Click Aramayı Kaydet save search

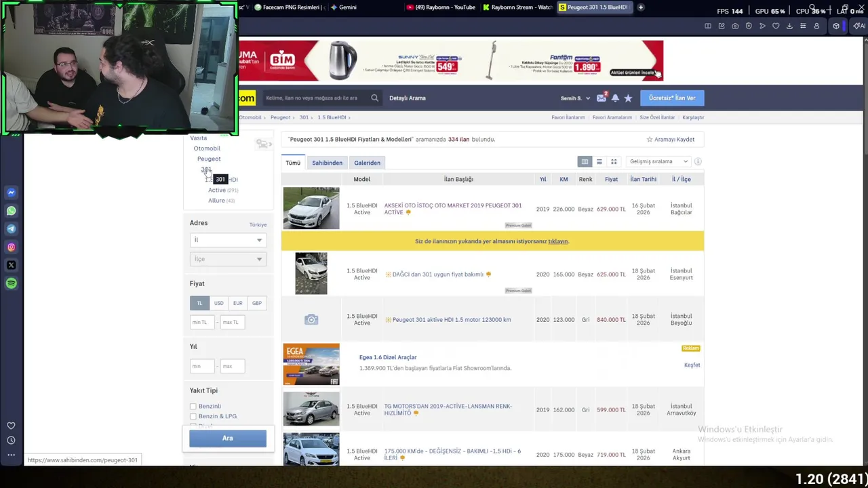[670, 140]
